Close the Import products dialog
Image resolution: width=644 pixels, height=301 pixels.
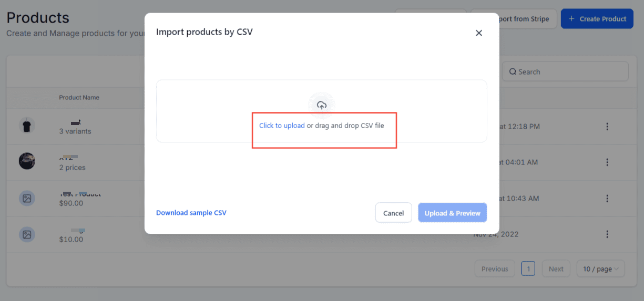(x=479, y=33)
